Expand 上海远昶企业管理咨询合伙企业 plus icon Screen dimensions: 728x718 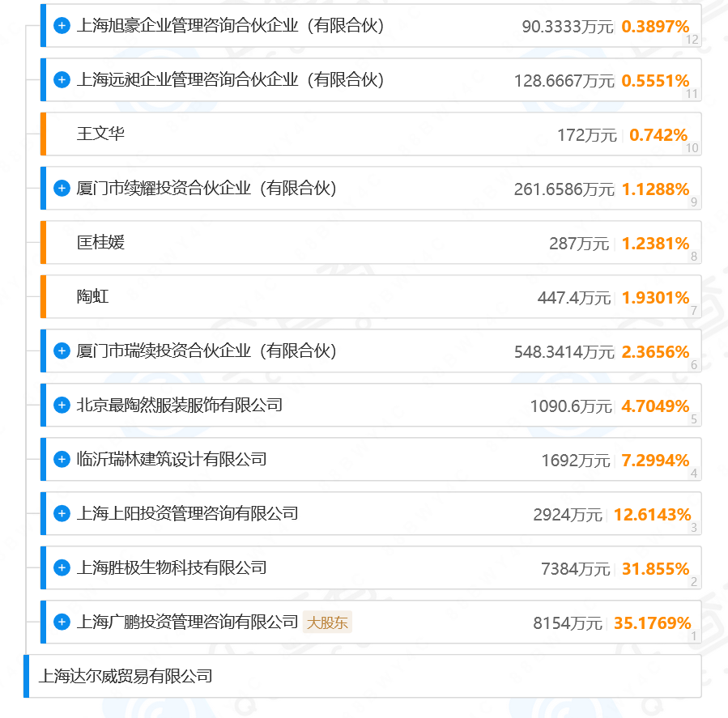pyautogui.click(x=62, y=80)
